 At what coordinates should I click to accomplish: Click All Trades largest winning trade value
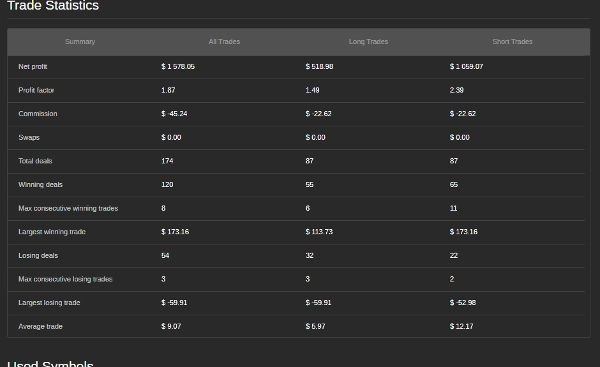[175, 232]
